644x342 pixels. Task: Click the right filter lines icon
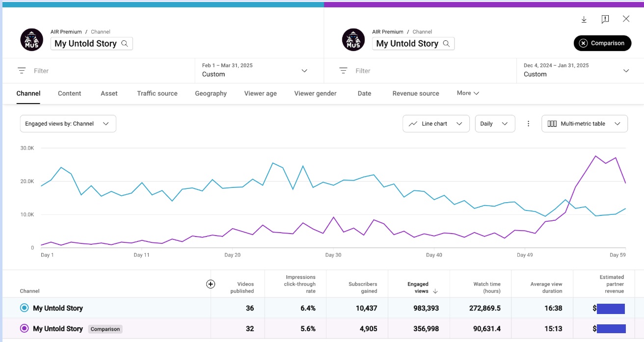(x=344, y=71)
